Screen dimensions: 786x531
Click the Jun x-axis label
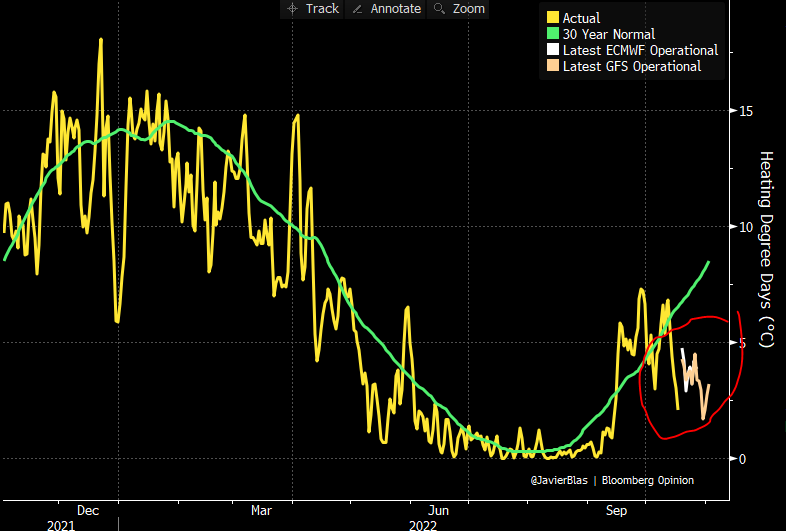pos(438,510)
